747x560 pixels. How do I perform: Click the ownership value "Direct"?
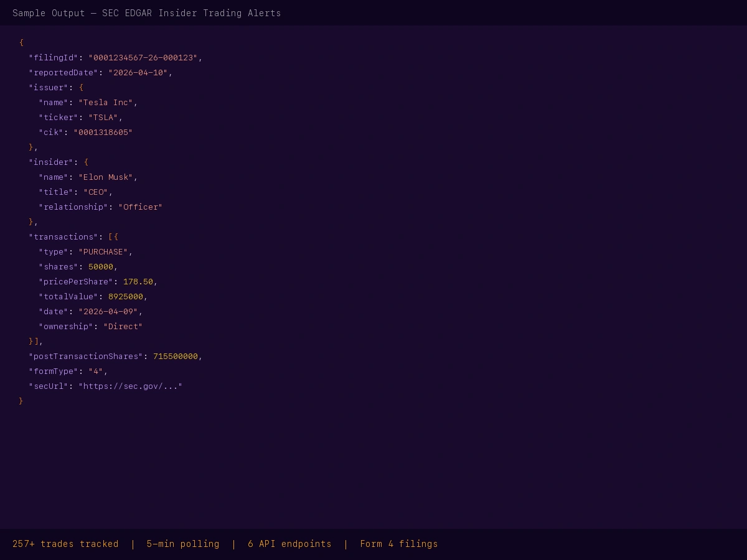pyautogui.click(x=123, y=327)
